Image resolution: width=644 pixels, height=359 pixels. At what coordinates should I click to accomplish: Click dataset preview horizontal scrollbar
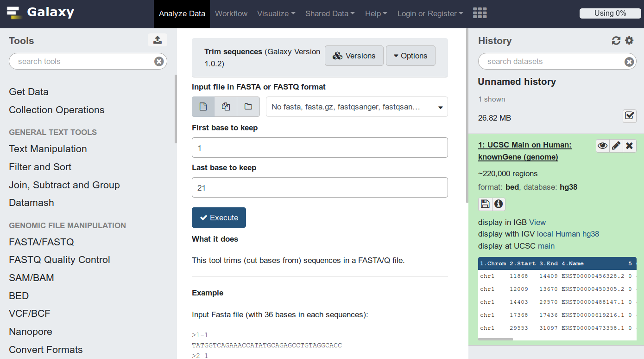[x=495, y=340]
